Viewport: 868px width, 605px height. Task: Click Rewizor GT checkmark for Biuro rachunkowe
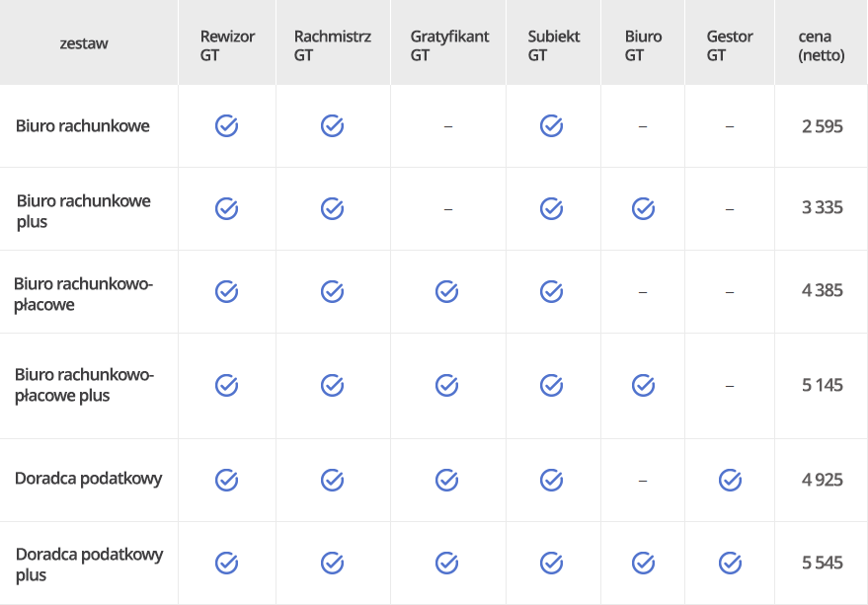226,125
